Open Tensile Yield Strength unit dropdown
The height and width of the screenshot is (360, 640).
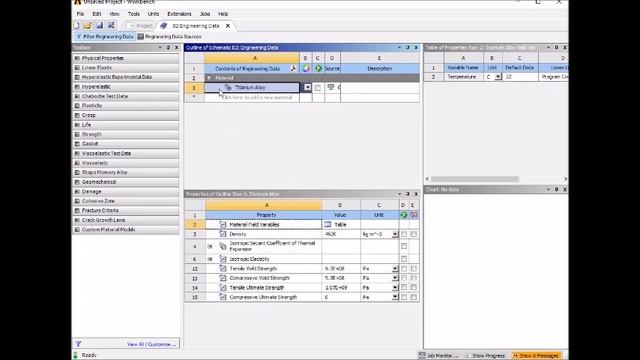pos(395,269)
